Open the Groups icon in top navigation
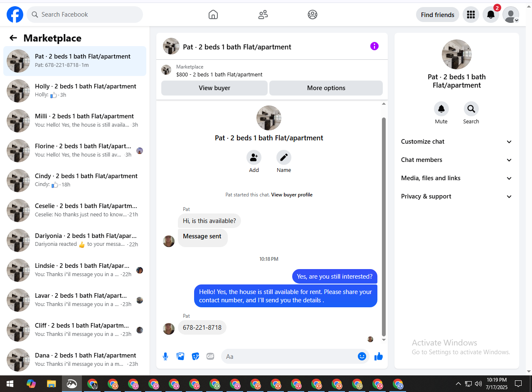Screen dimensions: 532x392 pos(313,15)
